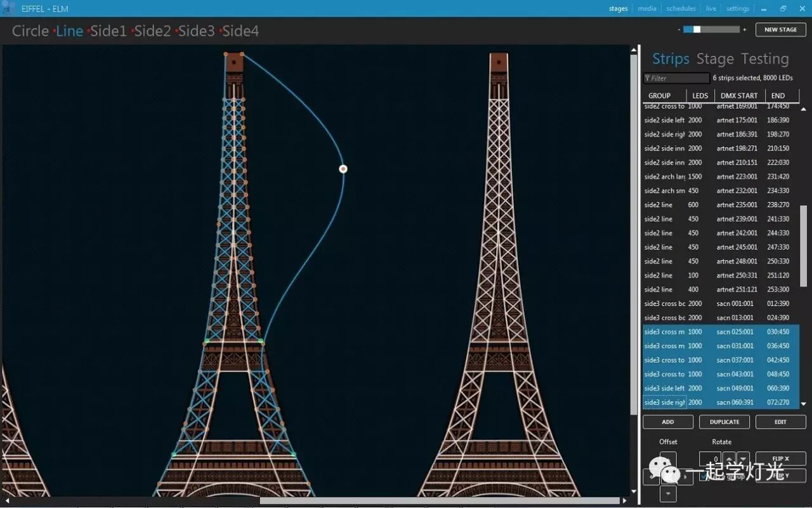Select the strip starting at artnet 245:001
Image resolution: width=812 pixels, height=508 pixels.
click(721, 247)
